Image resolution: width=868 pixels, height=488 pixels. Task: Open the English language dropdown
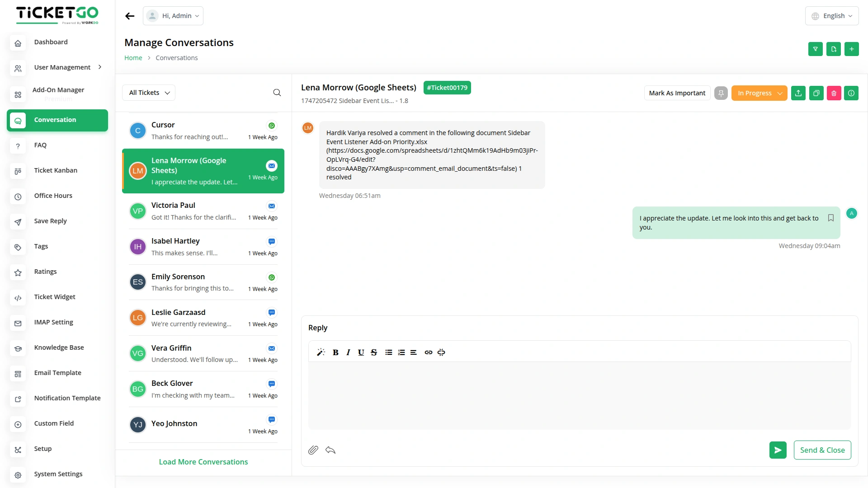point(832,16)
